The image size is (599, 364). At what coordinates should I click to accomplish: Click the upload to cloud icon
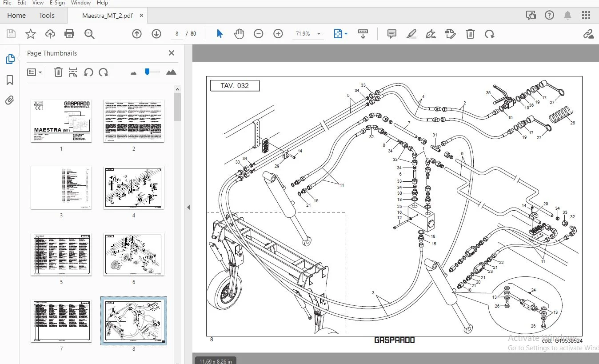tap(50, 34)
